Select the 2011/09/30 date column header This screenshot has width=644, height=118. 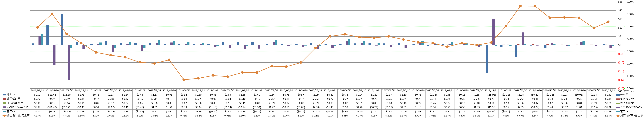point(66,90)
